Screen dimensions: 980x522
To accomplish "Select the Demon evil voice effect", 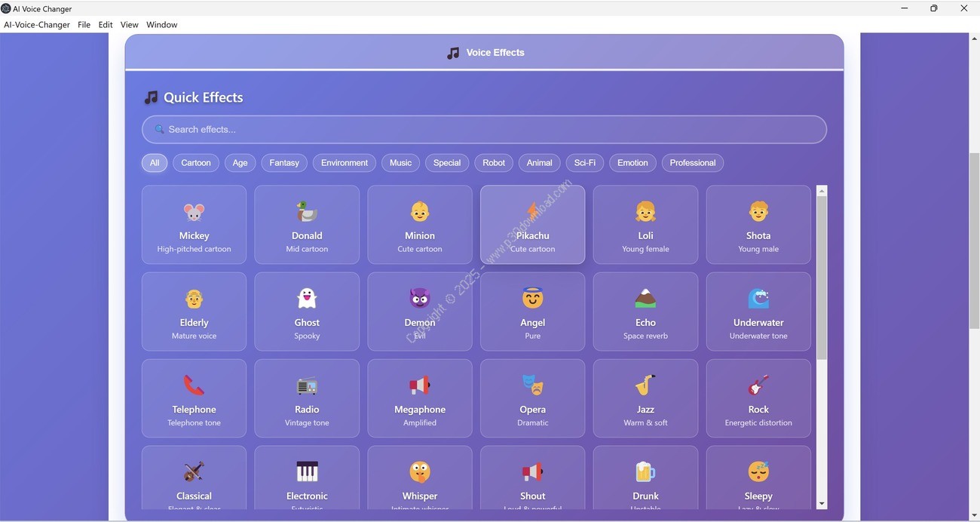I will pyautogui.click(x=420, y=312).
